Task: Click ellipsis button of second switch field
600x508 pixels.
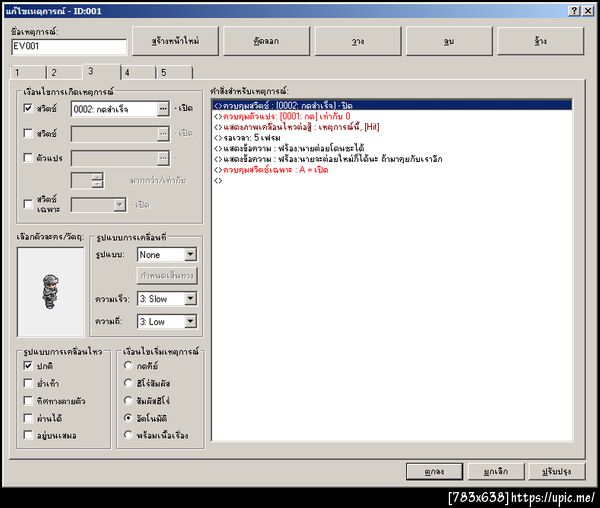Action: pyautogui.click(x=163, y=134)
